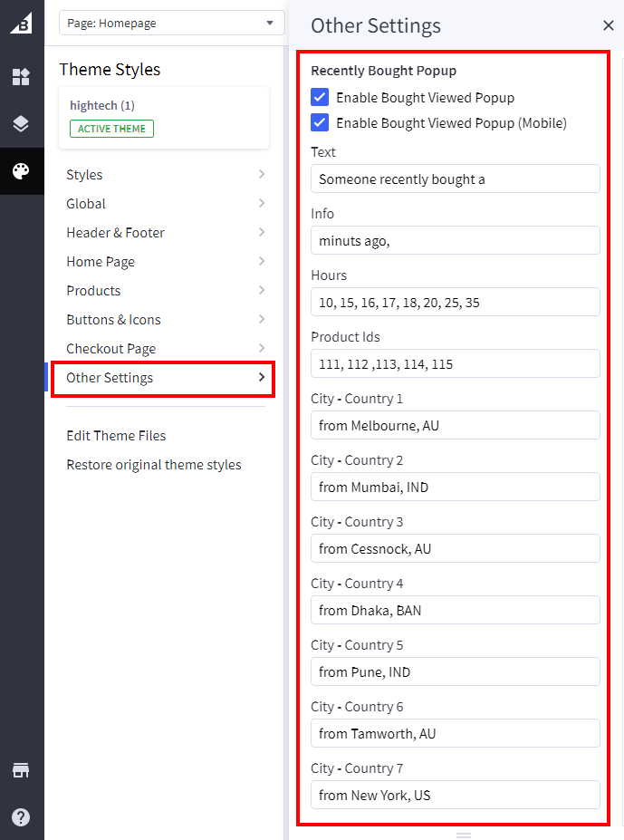Click Edit Theme Files link
The width and height of the screenshot is (624, 840).
(x=116, y=436)
